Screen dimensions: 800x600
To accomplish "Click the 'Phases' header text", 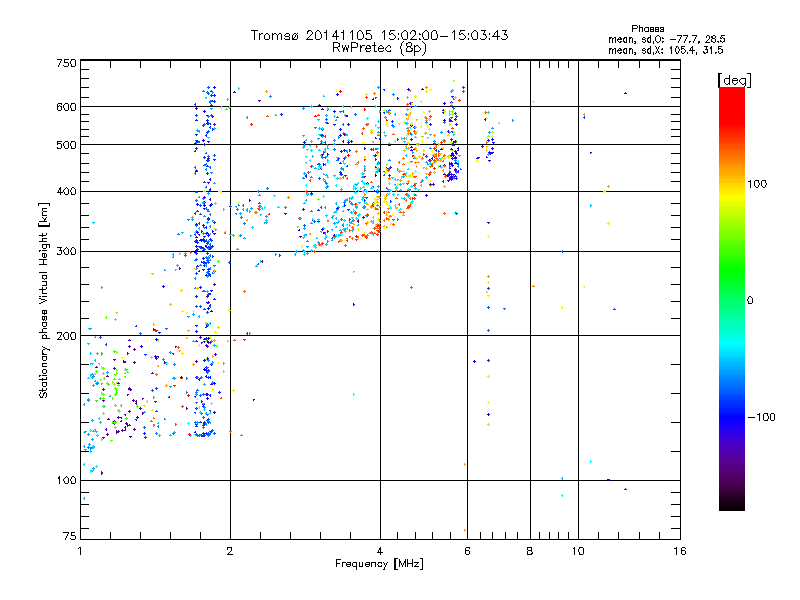I will click(647, 29).
